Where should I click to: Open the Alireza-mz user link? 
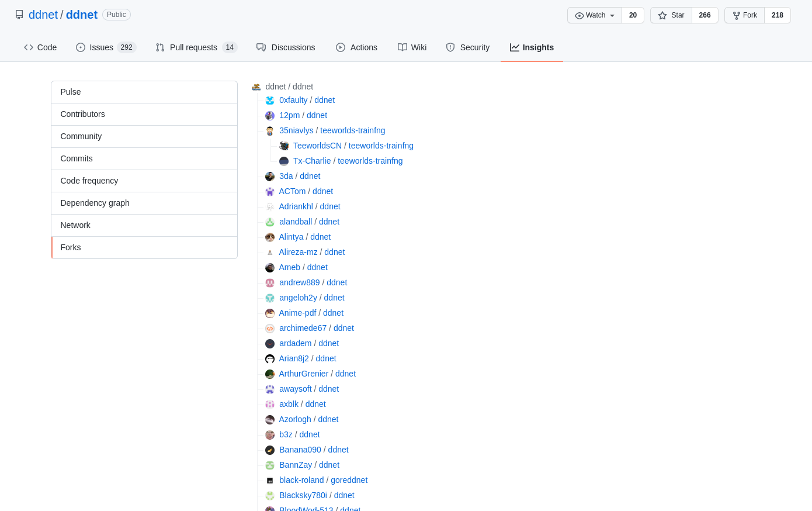pos(299,252)
